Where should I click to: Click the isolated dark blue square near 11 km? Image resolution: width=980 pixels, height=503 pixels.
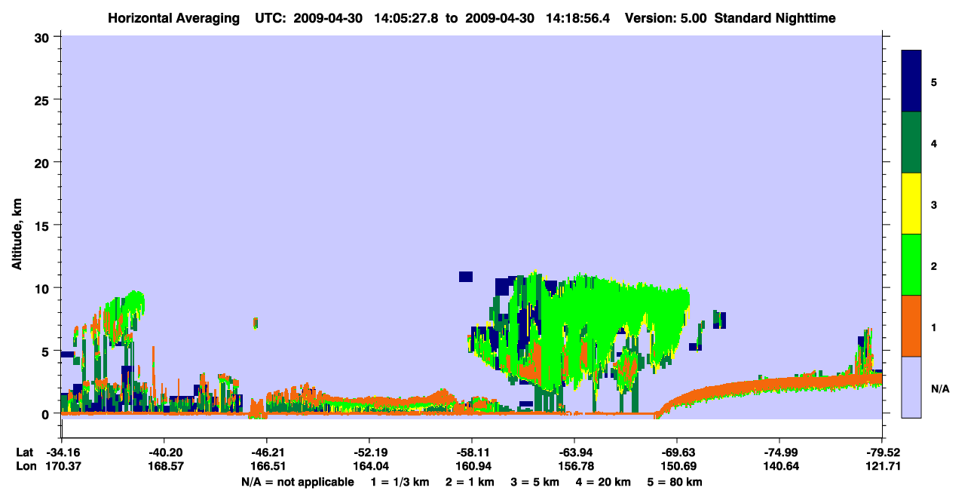465,277
